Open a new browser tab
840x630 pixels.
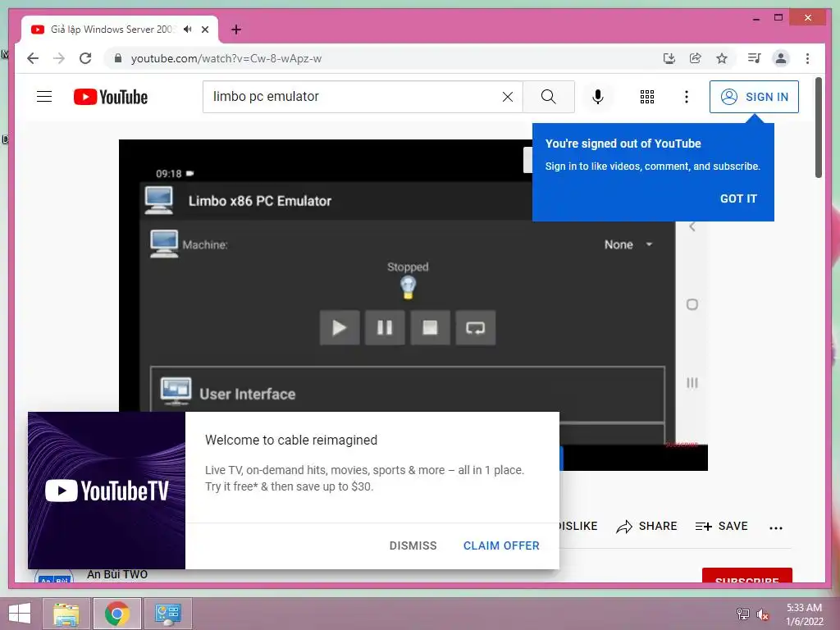pos(236,30)
